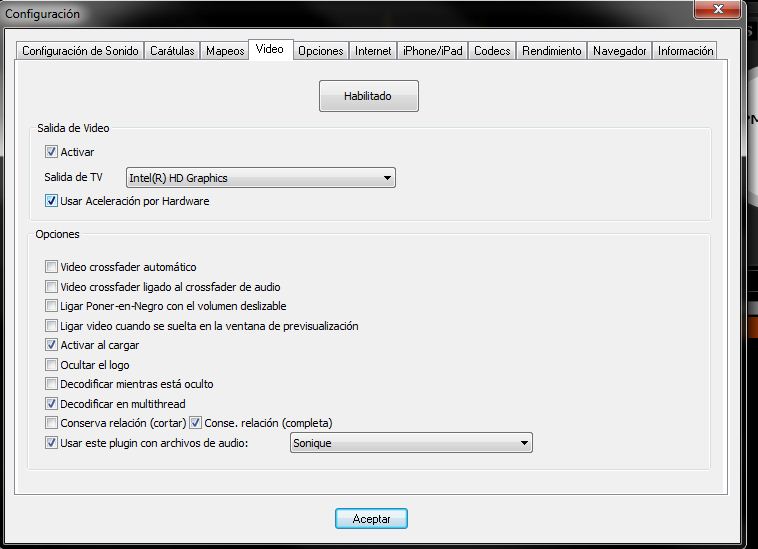Open the Configuración de Sonido tab

point(80,51)
